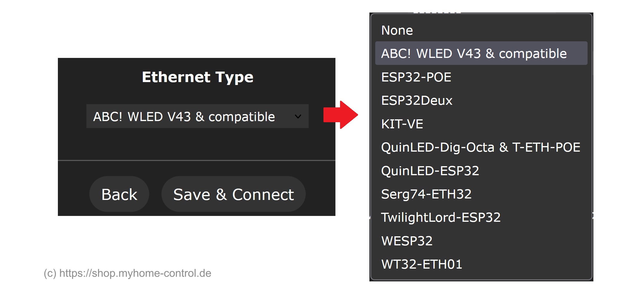
Task: Open the Ethernet Type dropdown chevron
Action: tap(298, 116)
